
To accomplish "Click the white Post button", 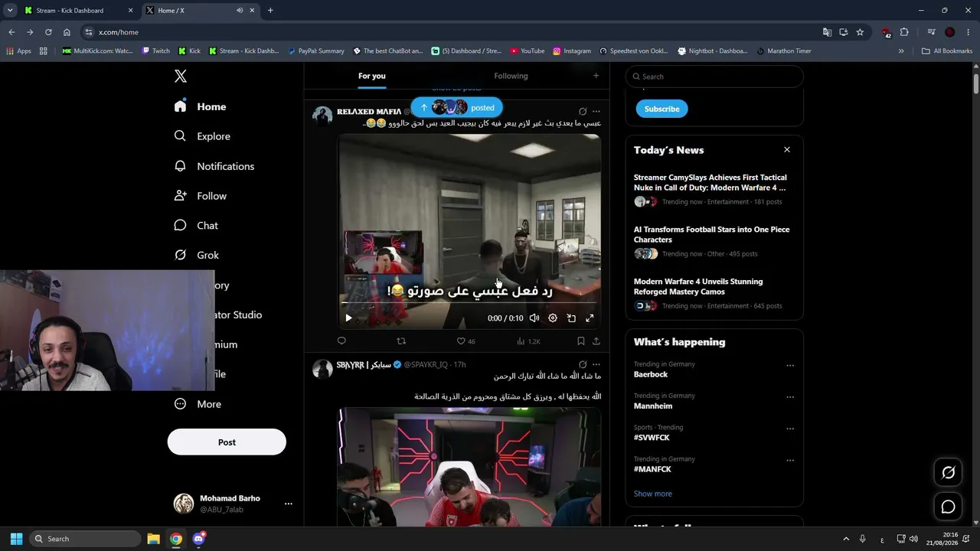I will [227, 442].
